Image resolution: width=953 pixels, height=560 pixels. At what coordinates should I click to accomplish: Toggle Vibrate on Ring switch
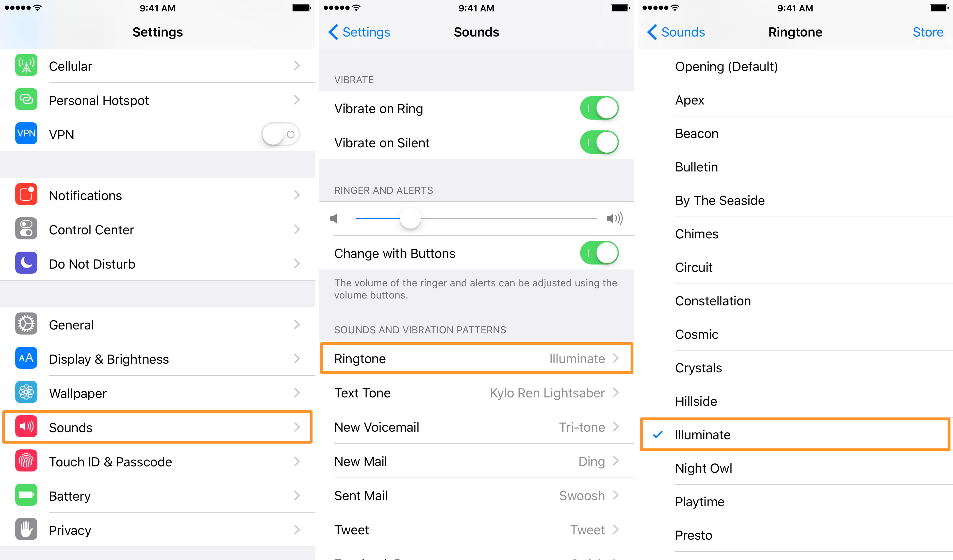click(x=600, y=108)
